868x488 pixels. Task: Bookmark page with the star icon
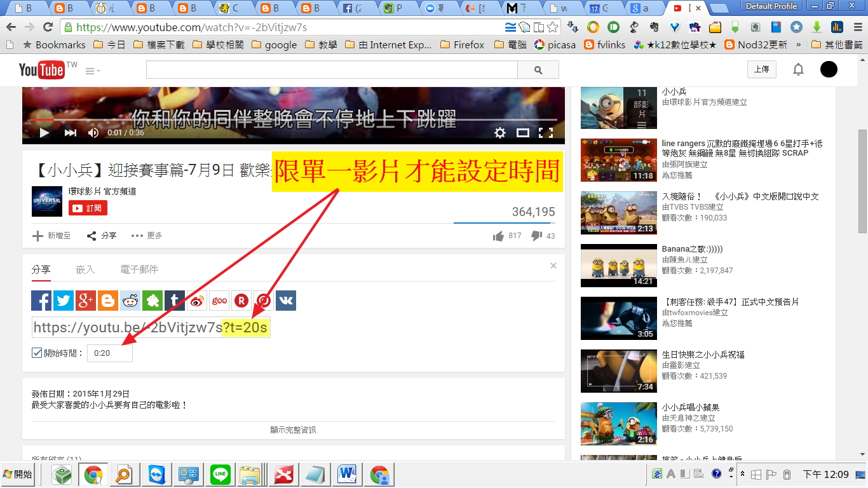tap(553, 27)
